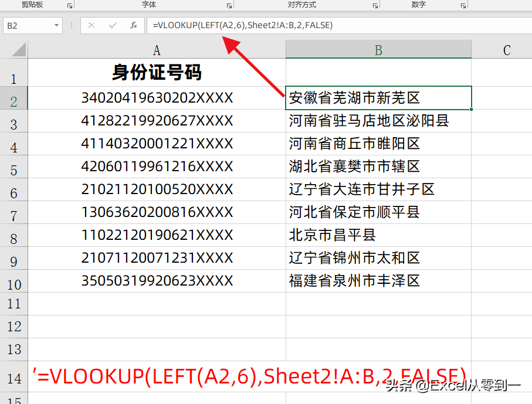The image size is (532, 404).
Task: Open the 对齐方式 group dialog launcher
Action: coord(374,6)
